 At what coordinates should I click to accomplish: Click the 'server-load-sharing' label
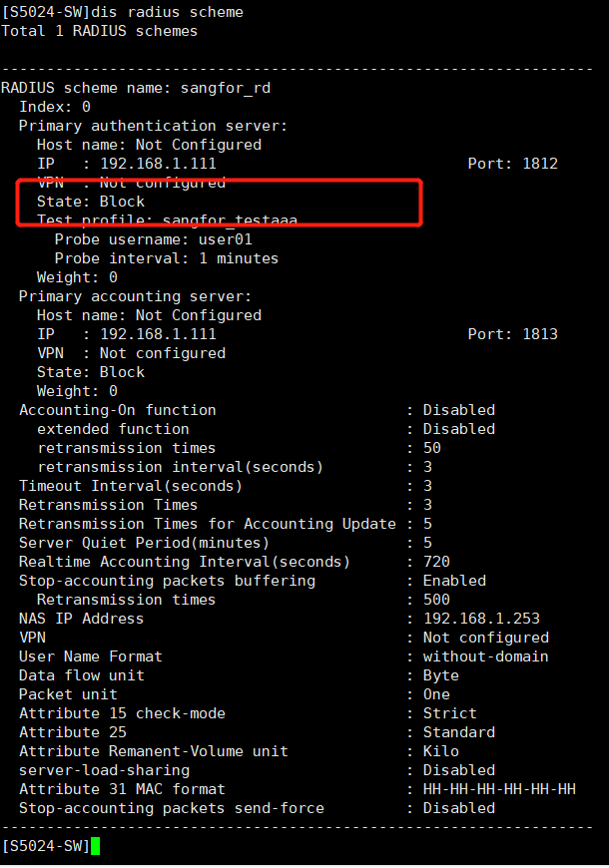[x=104, y=770]
